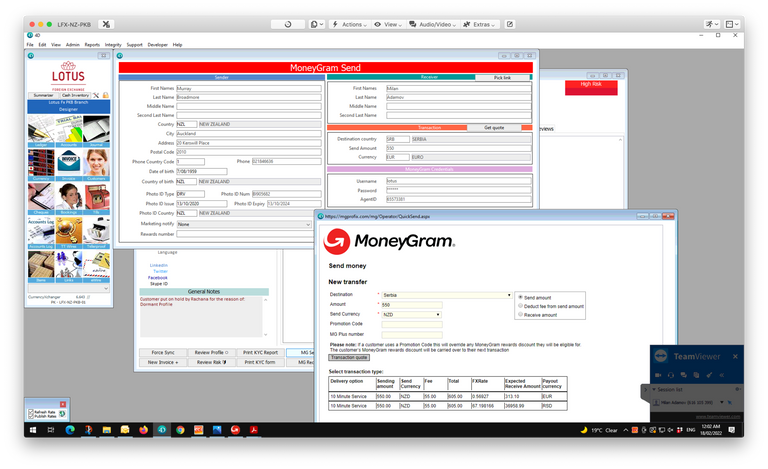Toggle the Publish Rates checkbox
Image resolution: width=768 pixels, height=469 pixels.
tap(31, 416)
